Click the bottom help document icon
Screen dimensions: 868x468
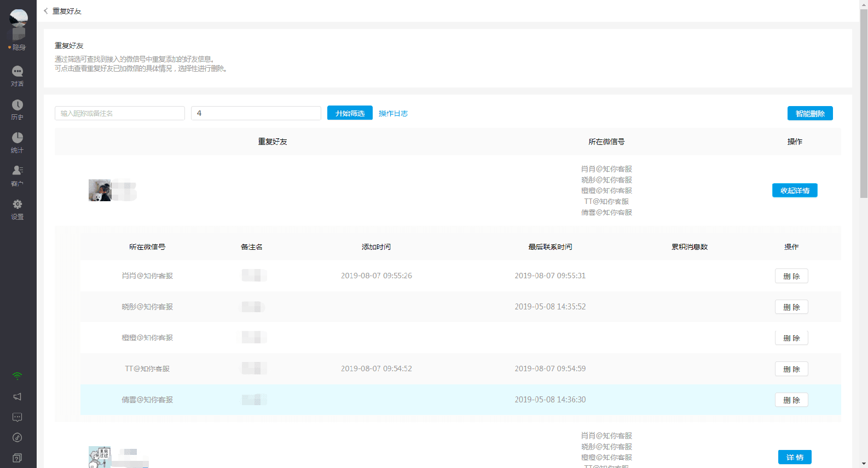(18, 458)
